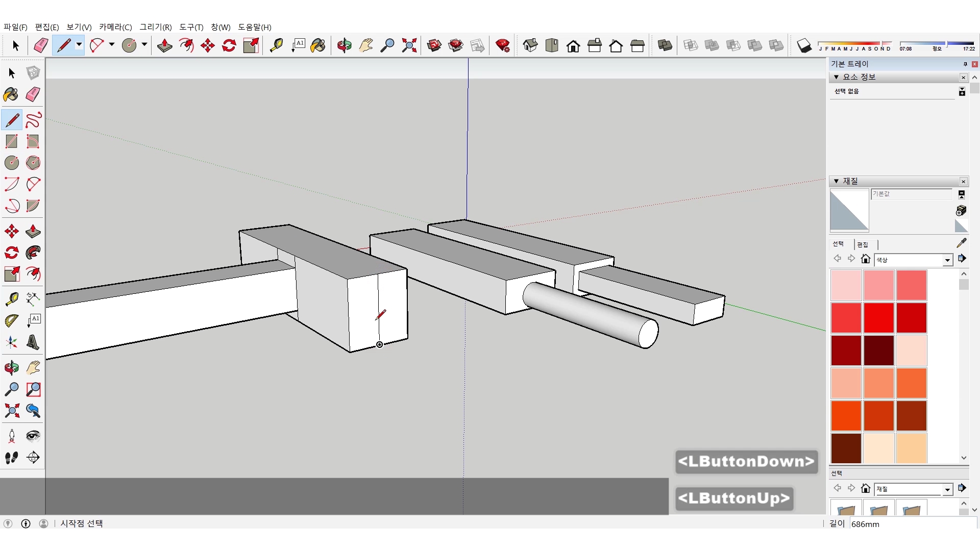The image size is (980, 551).
Task: Select the Eraser tool in left toolbar
Action: tap(33, 94)
